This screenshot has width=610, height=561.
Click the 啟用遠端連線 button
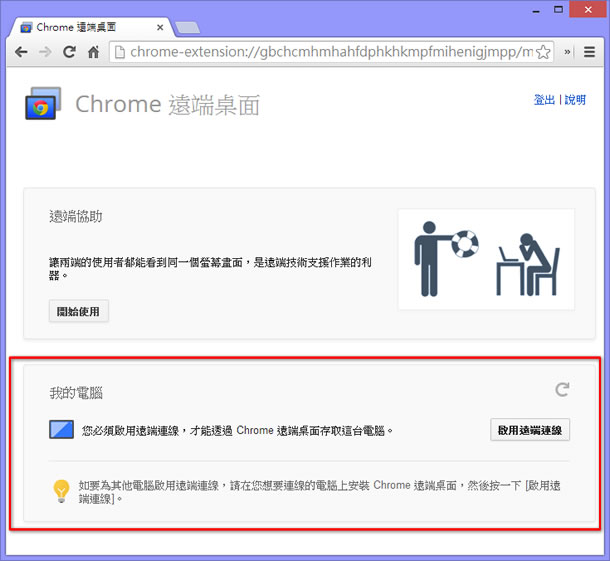(x=530, y=430)
